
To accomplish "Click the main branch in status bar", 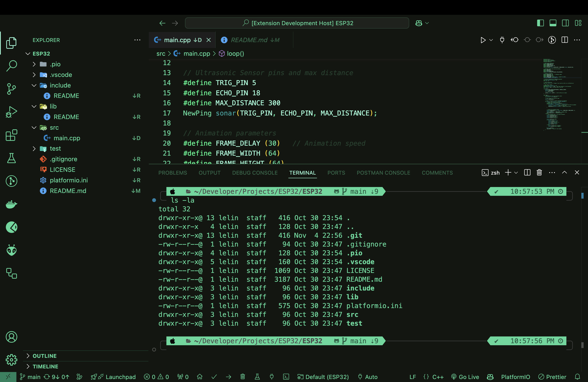I will click(x=30, y=377).
